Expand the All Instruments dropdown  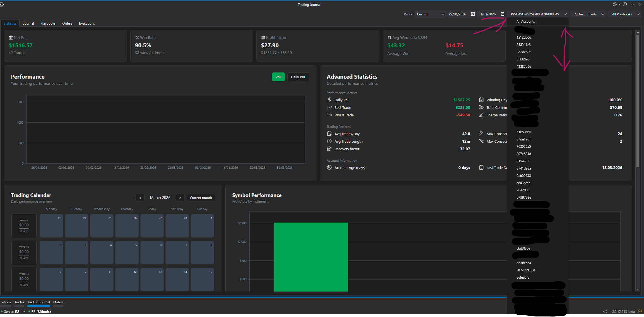coord(589,14)
